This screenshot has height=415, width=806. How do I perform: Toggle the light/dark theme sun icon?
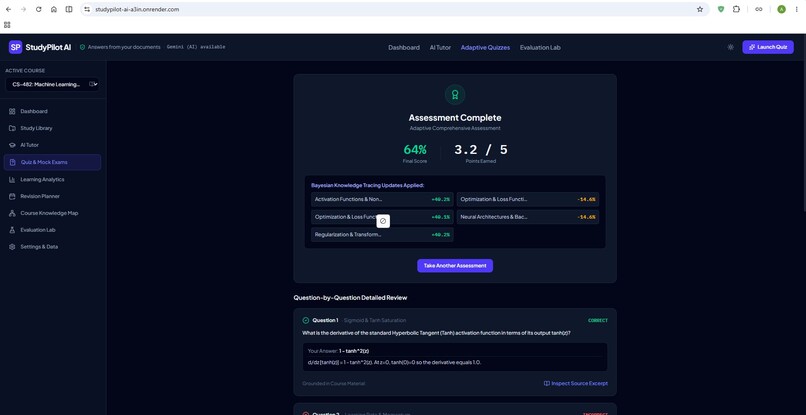coord(730,47)
